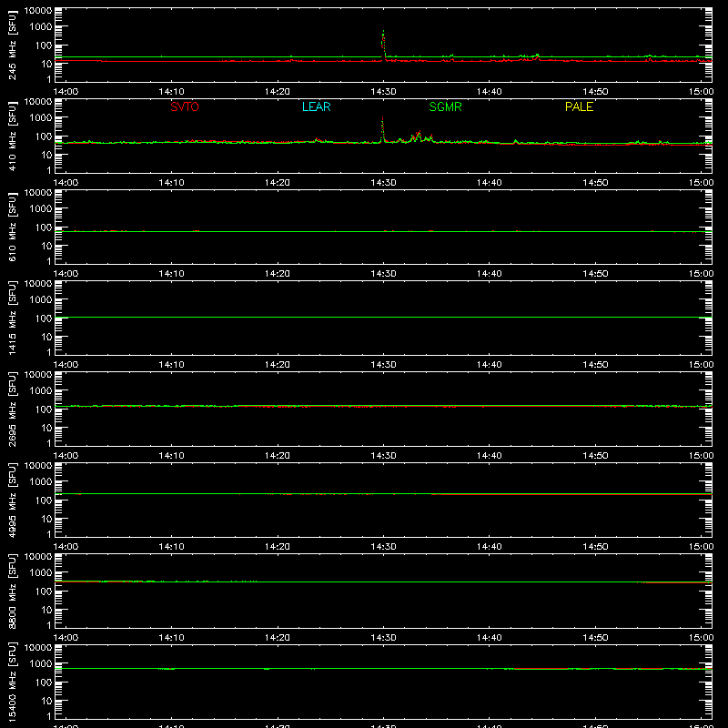This screenshot has height=728, width=728.
Task: Click the yellow PALE station label
Action: [579, 106]
